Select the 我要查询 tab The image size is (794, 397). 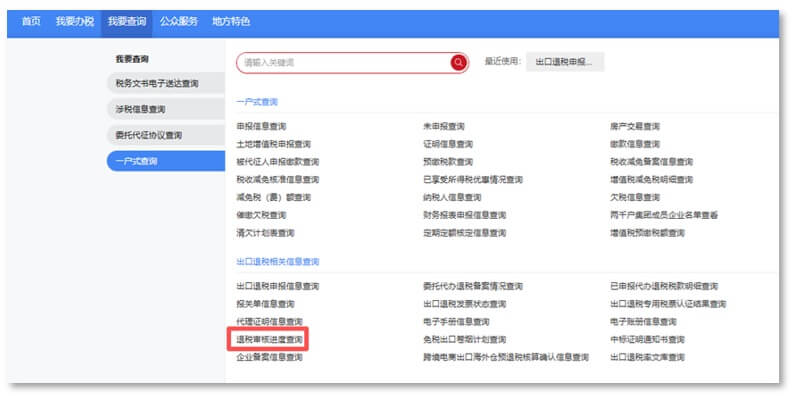[127, 22]
